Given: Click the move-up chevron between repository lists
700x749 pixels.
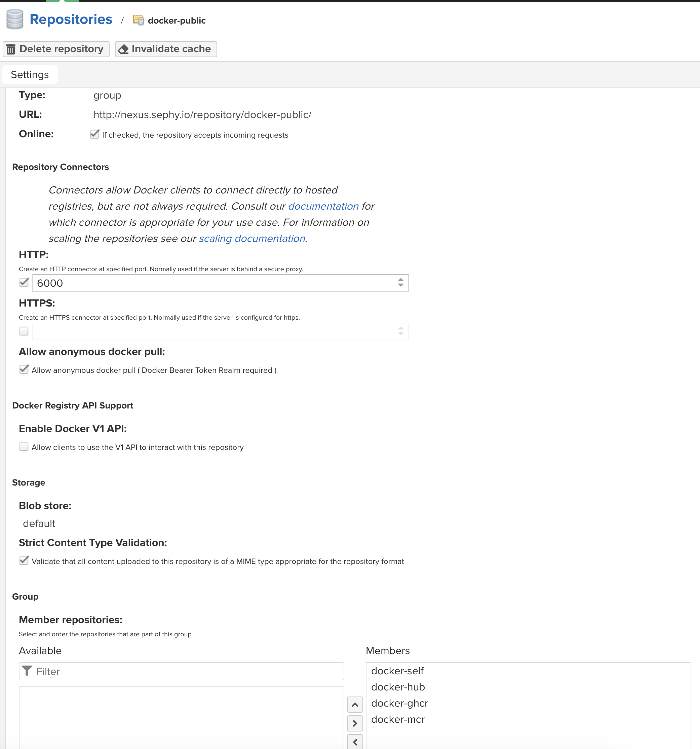Looking at the screenshot, I should (355, 704).
